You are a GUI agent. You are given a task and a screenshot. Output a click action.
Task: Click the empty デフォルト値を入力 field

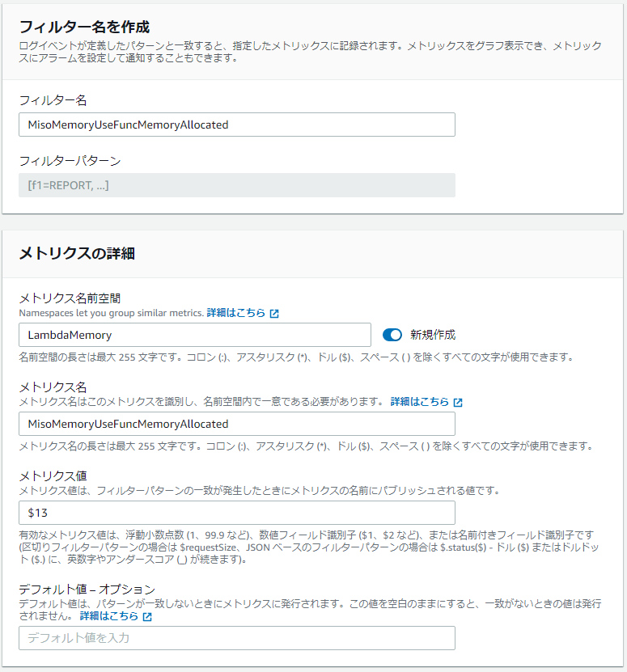point(236,638)
